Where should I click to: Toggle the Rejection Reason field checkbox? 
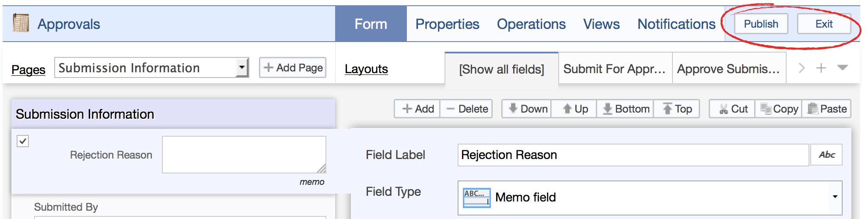pyautogui.click(x=23, y=141)
